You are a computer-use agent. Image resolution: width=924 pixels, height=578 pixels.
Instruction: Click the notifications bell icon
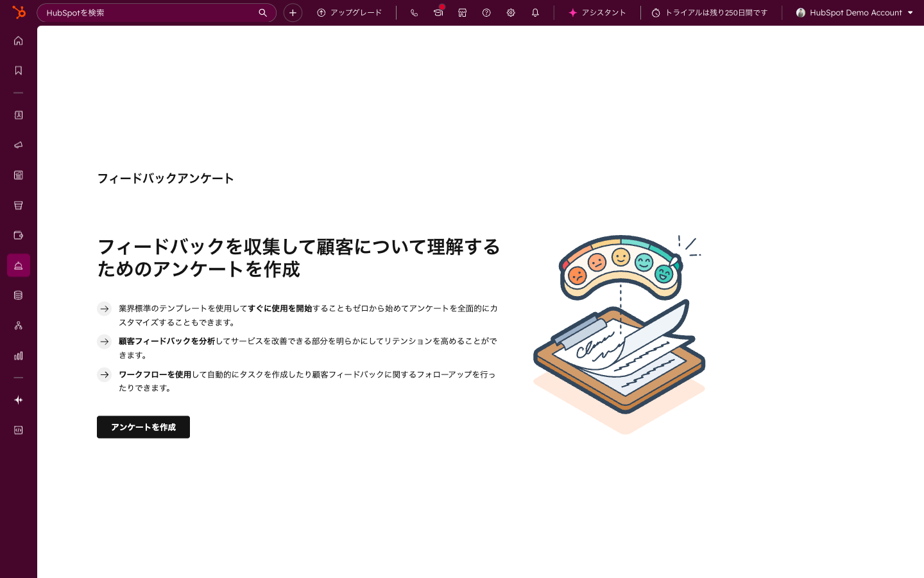[535, 13]
